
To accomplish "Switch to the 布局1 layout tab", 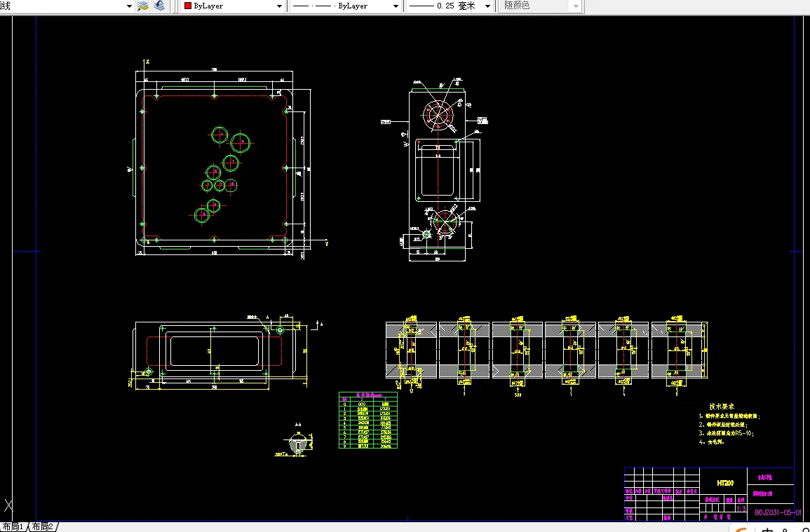I will coord(13,527).
